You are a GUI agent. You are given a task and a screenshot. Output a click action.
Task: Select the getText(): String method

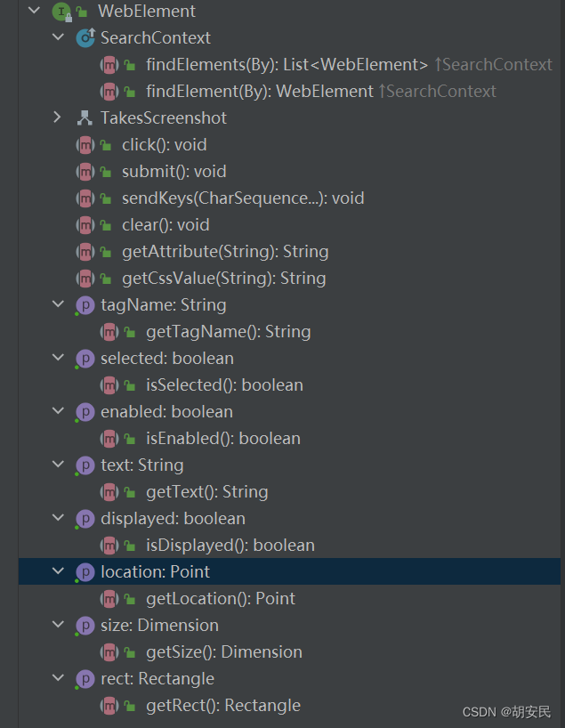206,491
